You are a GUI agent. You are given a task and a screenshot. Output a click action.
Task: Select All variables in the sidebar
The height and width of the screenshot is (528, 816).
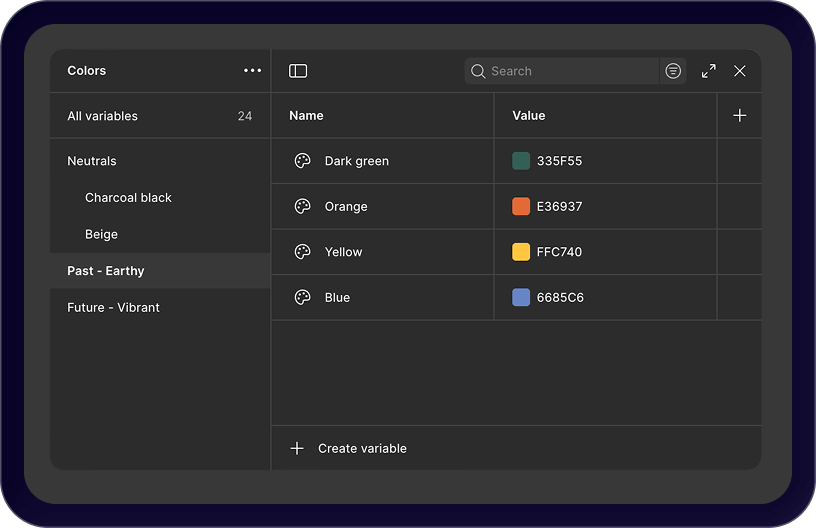103,116
